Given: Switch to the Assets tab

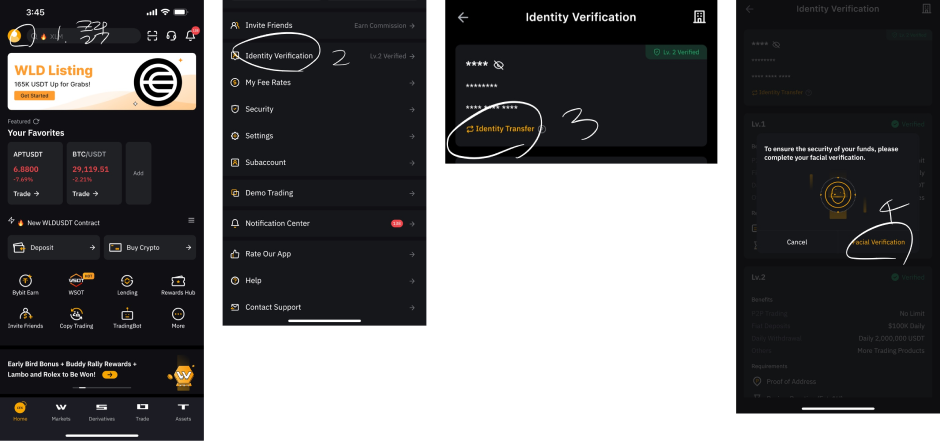Looking at the screenshot, I should [183, 412].
